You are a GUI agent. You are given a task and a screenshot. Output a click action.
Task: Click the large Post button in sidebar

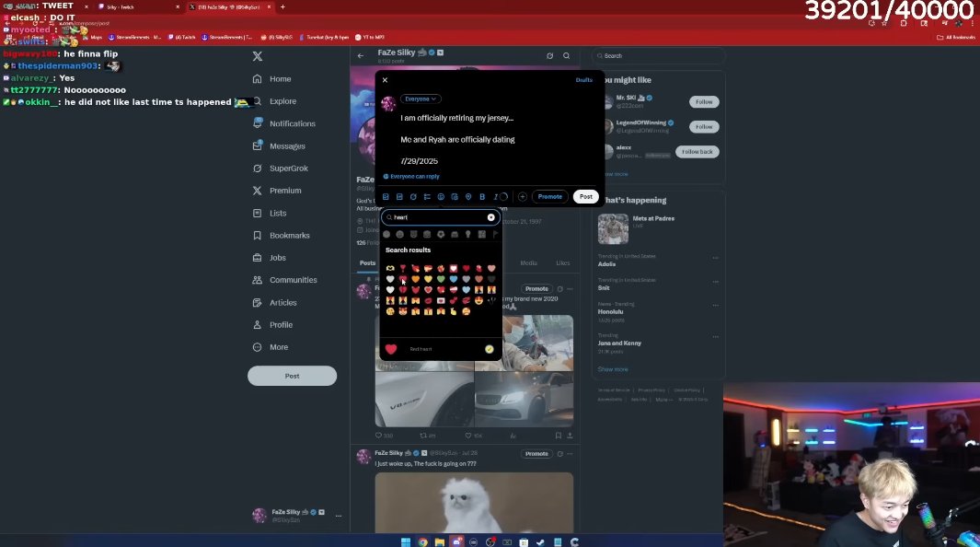pos(292,376)
